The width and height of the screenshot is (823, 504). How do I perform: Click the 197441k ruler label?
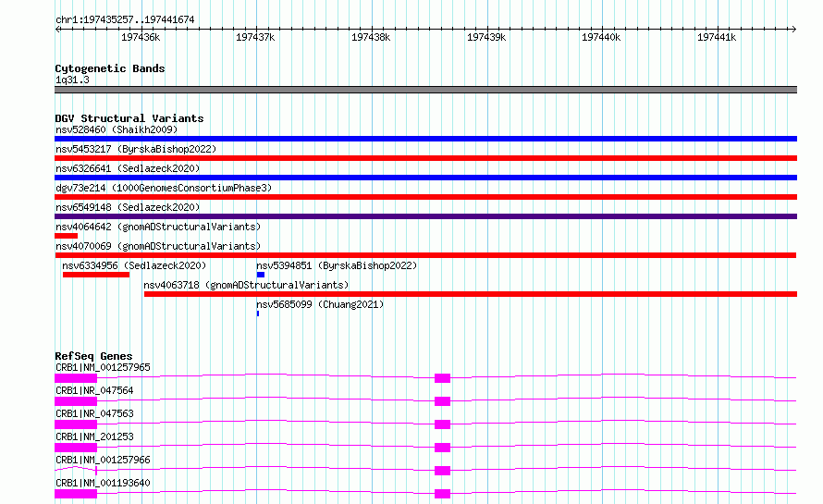(x=717, y=37)
